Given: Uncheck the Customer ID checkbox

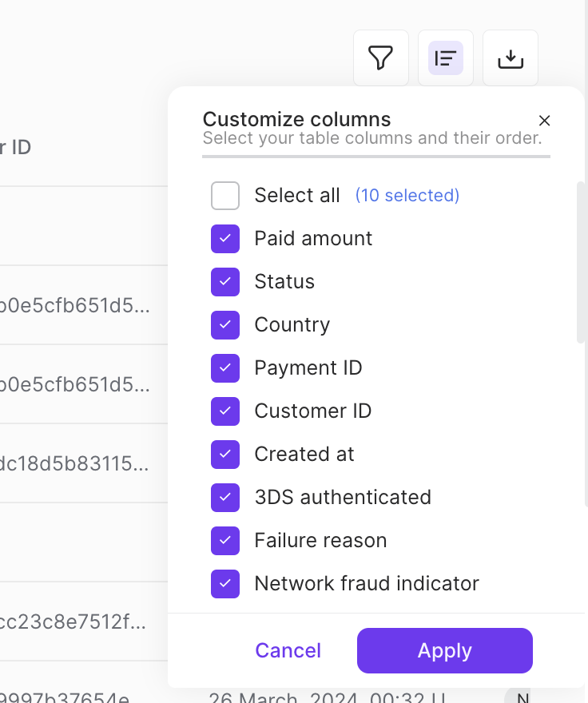Looking at the screenshot, I should pos(225,411).
